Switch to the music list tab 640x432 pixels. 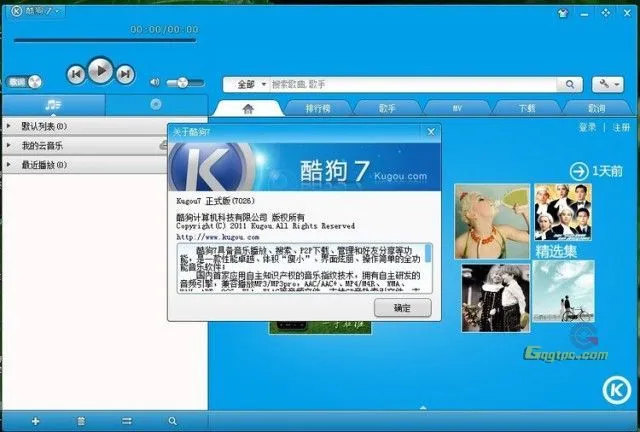[x=53, y=105]
